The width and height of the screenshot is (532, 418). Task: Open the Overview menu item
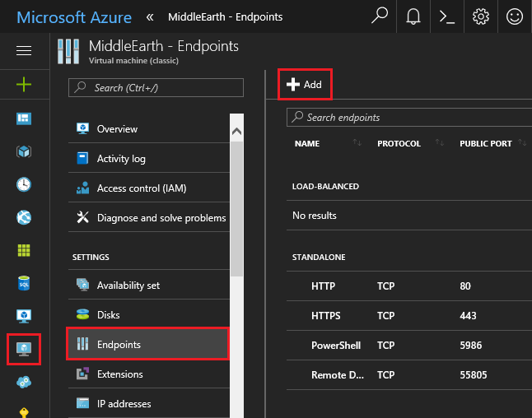pos(149,129)
